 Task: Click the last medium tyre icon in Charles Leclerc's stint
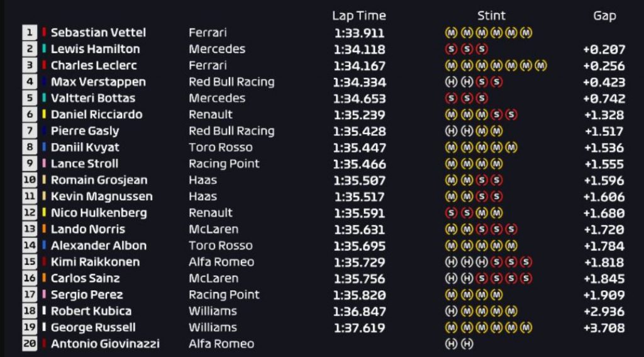(541, 65)
